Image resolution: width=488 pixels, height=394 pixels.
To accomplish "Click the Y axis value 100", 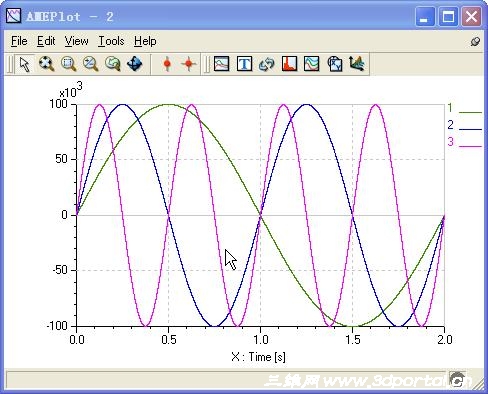I will [x=58, y=104].
